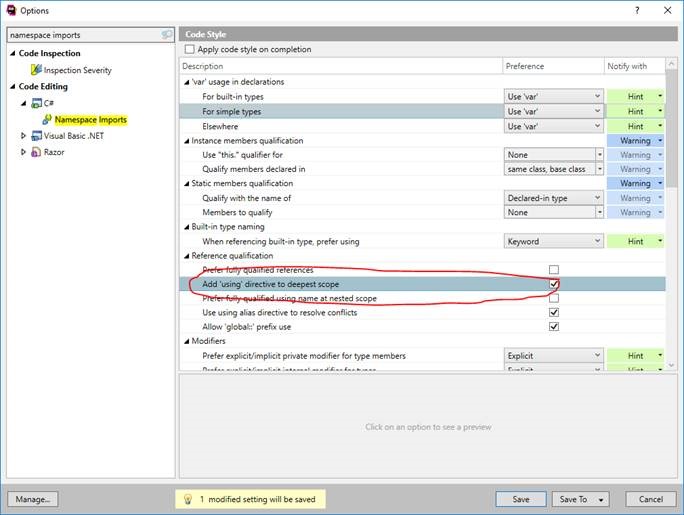Open preference dropdown for built-in types

pyautogui.click(x=554, y=96)
